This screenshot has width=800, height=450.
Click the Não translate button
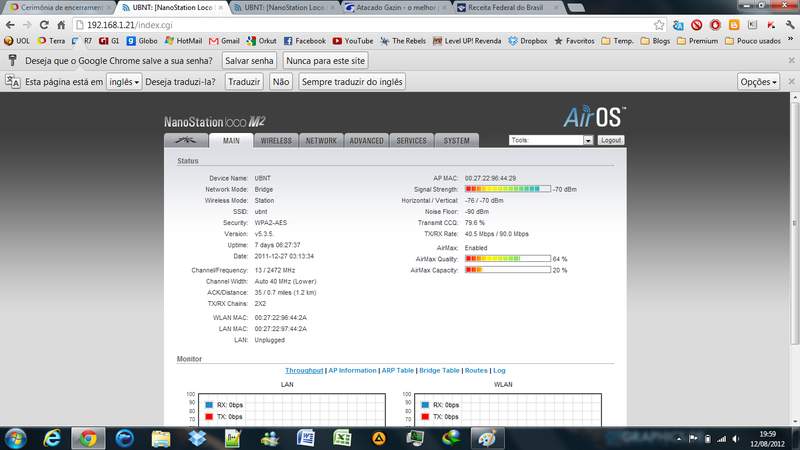click(x=281, y=82)
